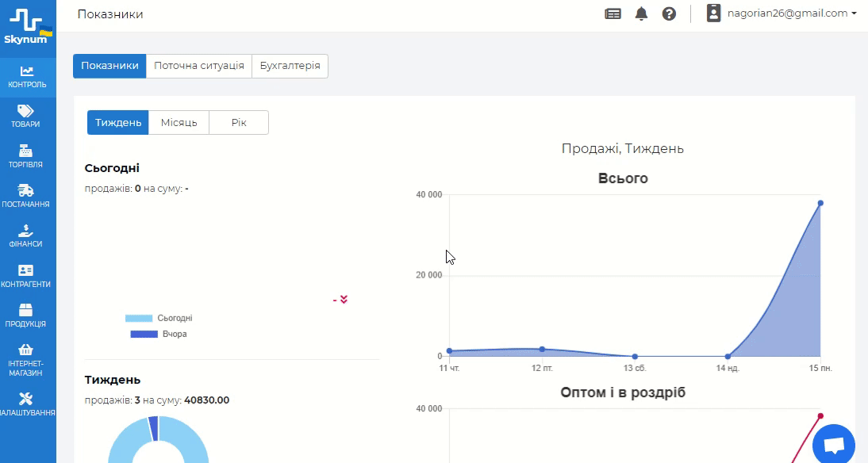Switch to the Поточна ситуація tab

tap(198, 66)
